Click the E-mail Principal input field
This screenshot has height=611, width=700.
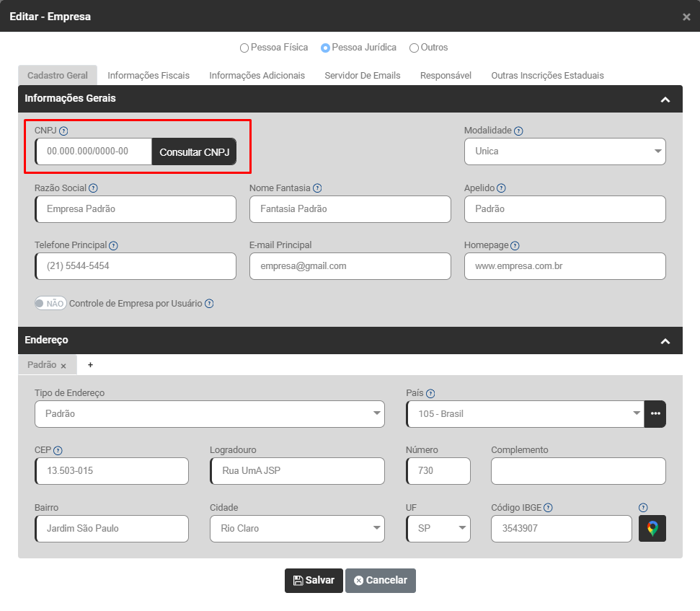[350, 266]
